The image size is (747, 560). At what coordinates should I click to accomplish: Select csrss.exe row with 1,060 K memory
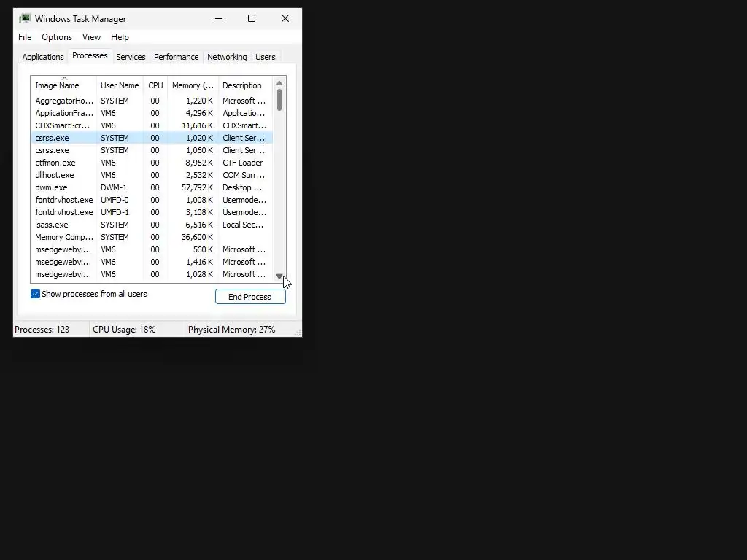(x=152, y=150)
